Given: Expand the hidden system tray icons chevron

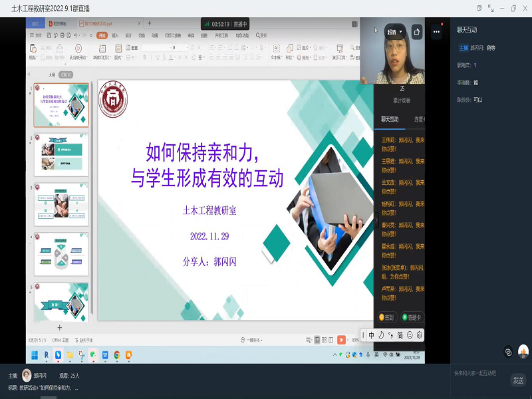Looking at the screenshot, I should point(335,355).
